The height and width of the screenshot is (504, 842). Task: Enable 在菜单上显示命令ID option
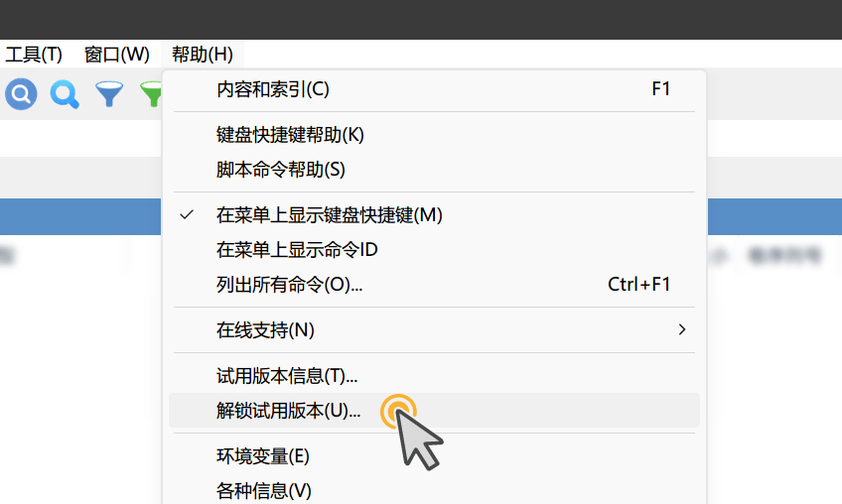pyautogui.click(x=434, y=250)
